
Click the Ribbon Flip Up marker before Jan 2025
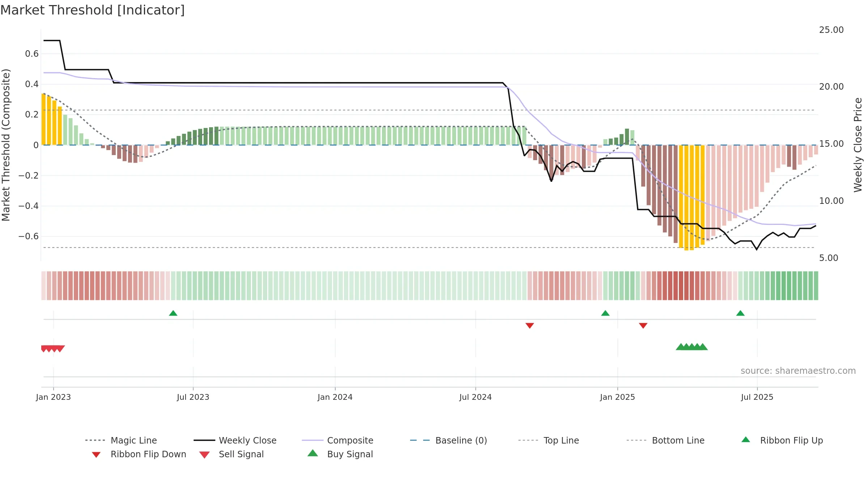click(605, 313)
